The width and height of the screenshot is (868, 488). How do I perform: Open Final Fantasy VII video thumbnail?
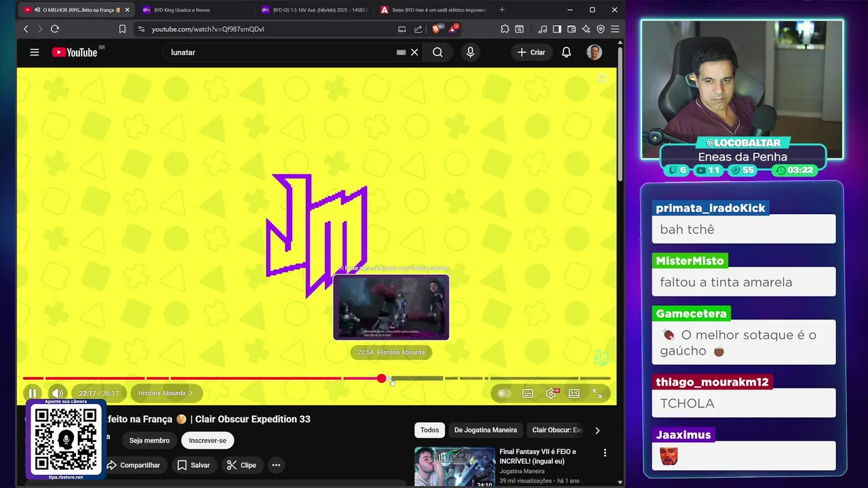(455, 466)
